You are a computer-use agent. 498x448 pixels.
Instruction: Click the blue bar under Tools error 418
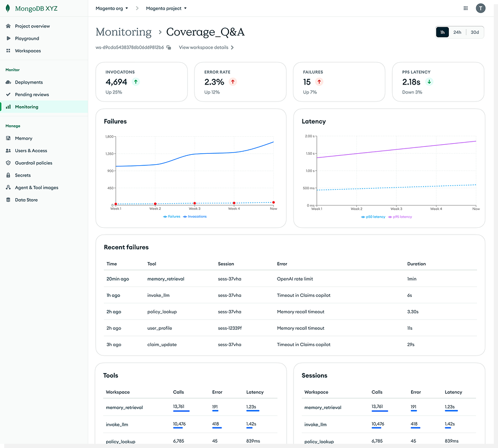[x=217, y=428]
